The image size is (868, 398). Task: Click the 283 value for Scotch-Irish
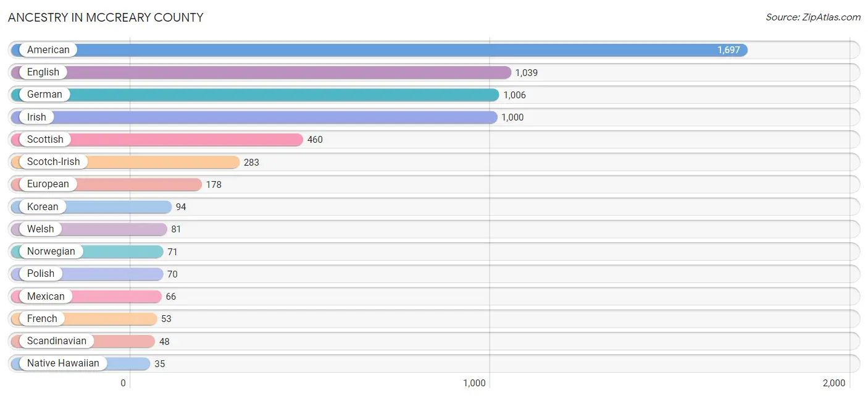(x=251, y=163)
